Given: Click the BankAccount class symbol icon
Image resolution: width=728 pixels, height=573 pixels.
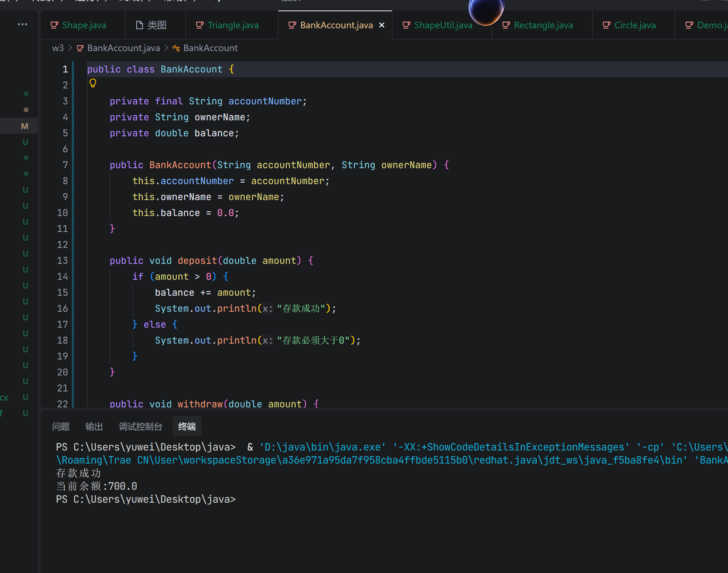Looking at the screenshot, I should 176,48.
